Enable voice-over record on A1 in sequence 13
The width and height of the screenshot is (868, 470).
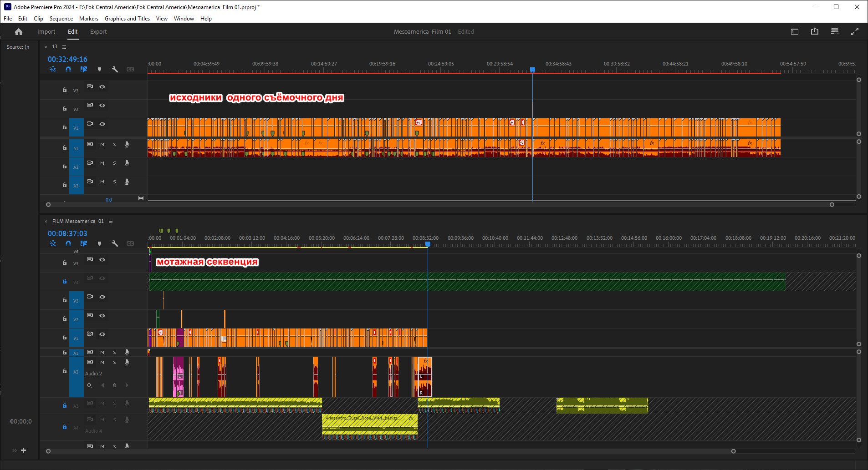pos(127,144)
